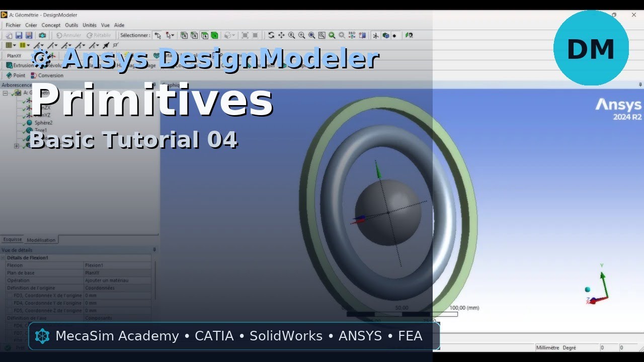Check the FD5 Coordonnée Z checkbox
Image resolution: width=644 pixels, height=362 pixels.
(x=10, y=311)
